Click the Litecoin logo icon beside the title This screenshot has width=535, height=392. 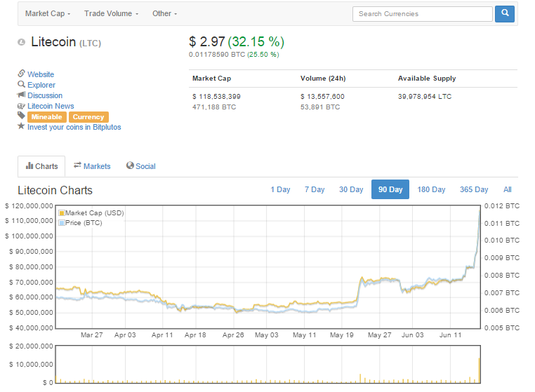[22, 42]
